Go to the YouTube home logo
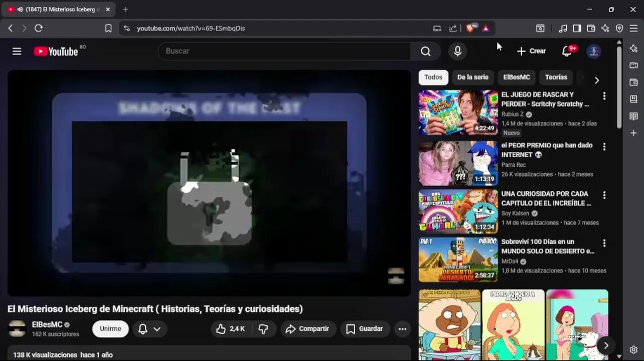The width and height of the screenshot is (644, 361). [x=56, y=51]
